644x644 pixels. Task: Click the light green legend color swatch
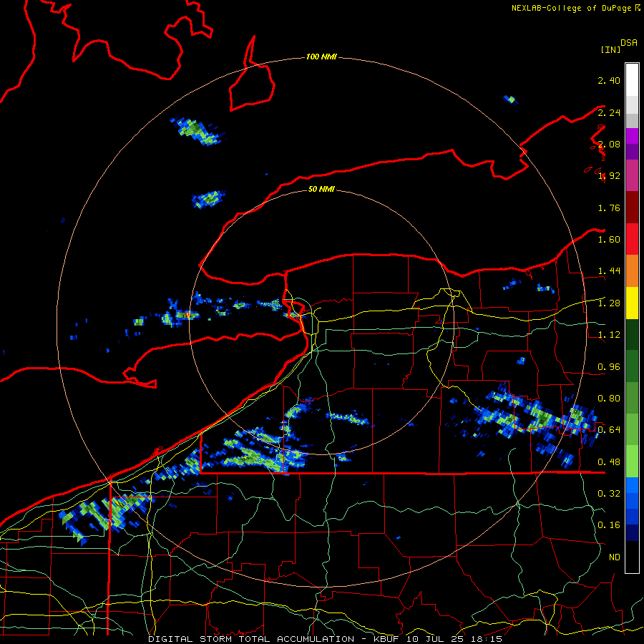[x=632, y=462]
